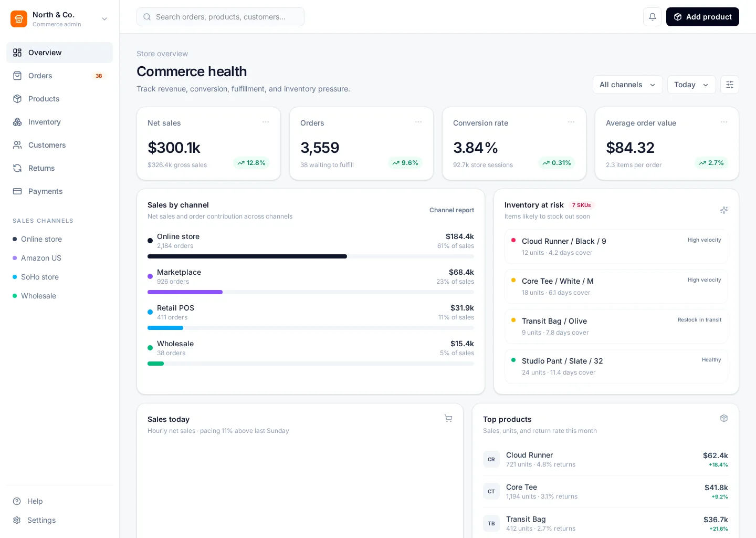Click the CT avatar for Core Tee
This screenshot has height=538, width=756.
pos(491,491)
